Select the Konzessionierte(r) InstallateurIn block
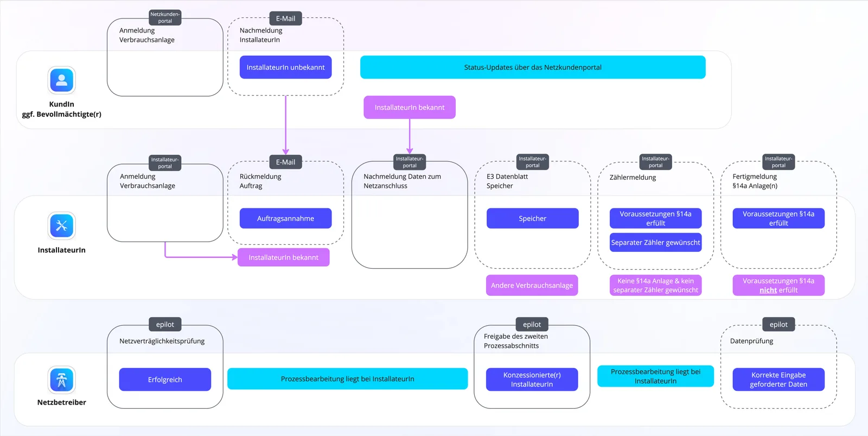Screen dimensions: 868x436 (532, 380)
